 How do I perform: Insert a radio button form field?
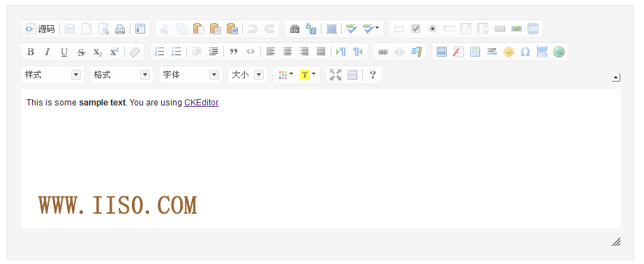coord(432,29)
